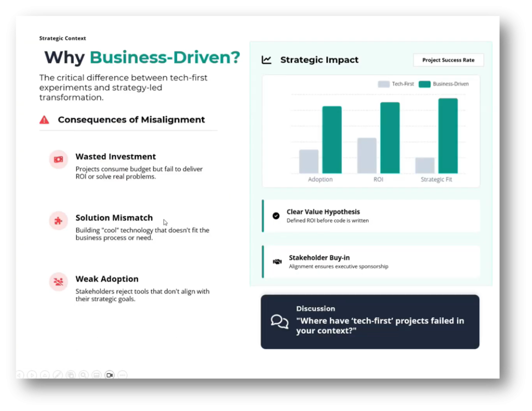Click the 'Strategic Fit' axis label
The width and height of the screenshot is (532, 411).
(x=436, y=180)
